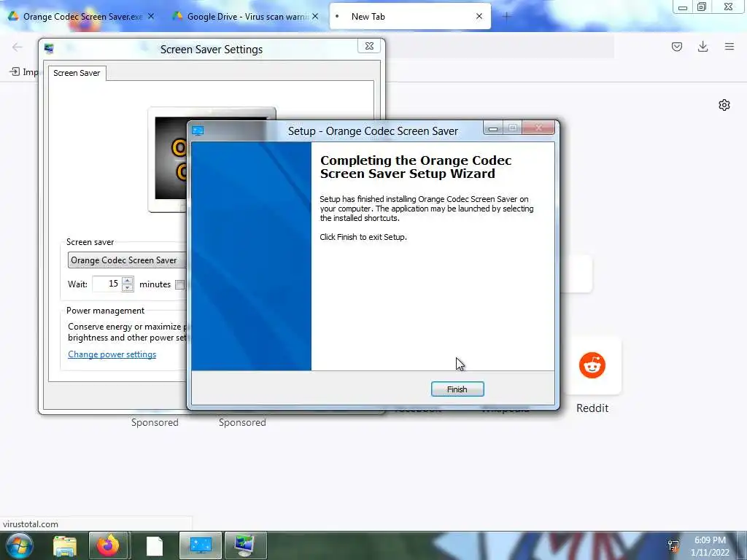Restore down the Firefox browser window

[701, 7]
